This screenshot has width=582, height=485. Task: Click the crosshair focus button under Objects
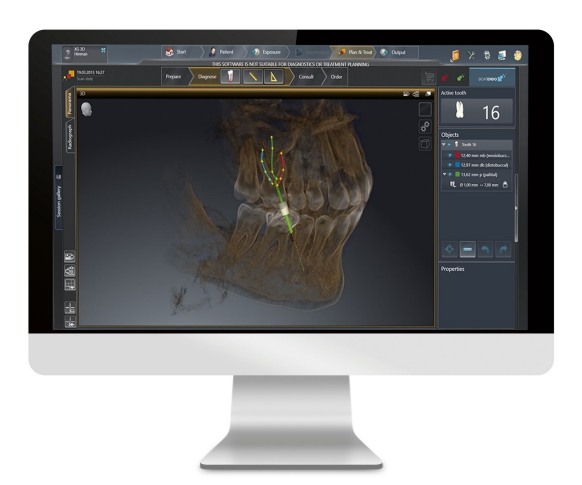click(x=449, y=249)
